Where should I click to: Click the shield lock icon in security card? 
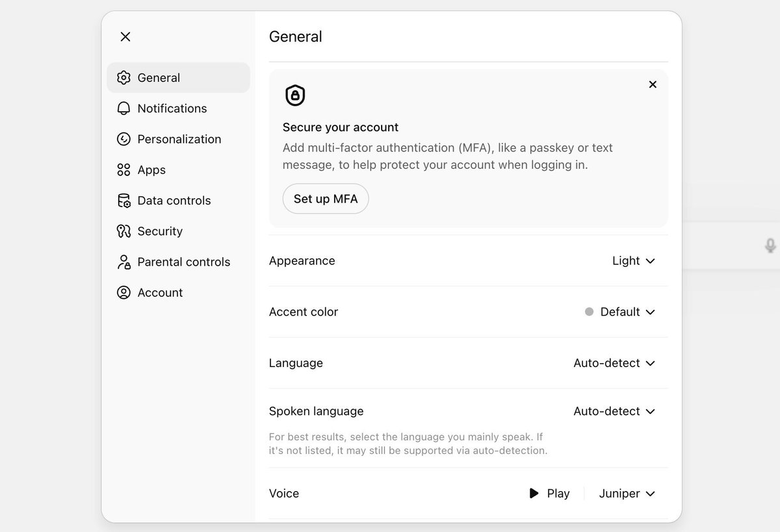[x=295, y=95]
